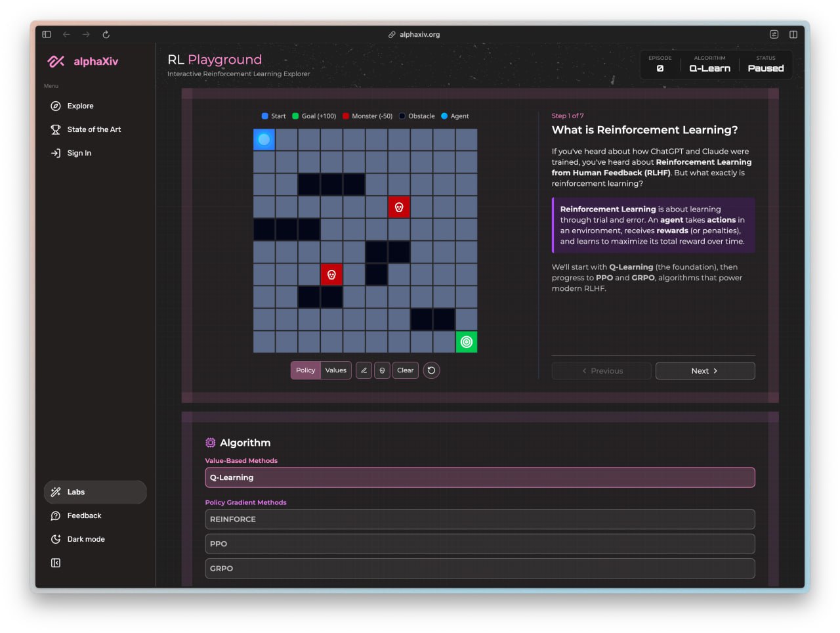Image resolution: width=840 pixels, height=633 pixels.
Task: Select REINFORCE policy gradient method
Action: pyautogui.click(x=480, y=519)
